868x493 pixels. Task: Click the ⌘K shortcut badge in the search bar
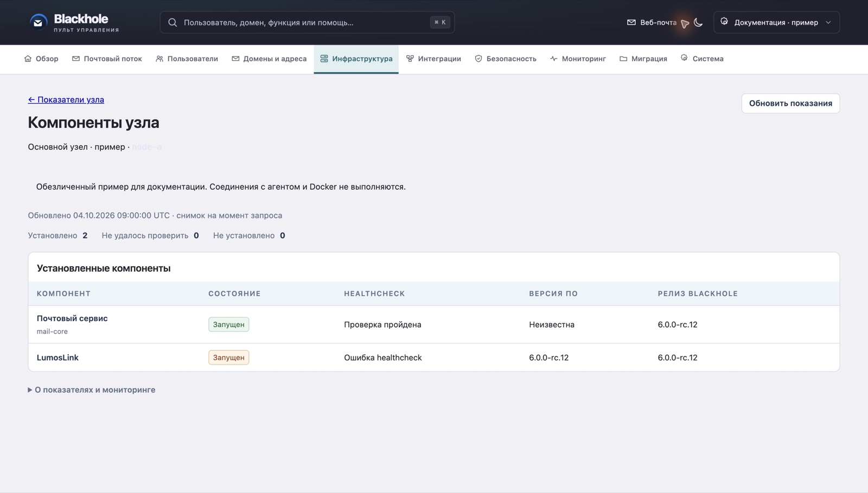440,22
